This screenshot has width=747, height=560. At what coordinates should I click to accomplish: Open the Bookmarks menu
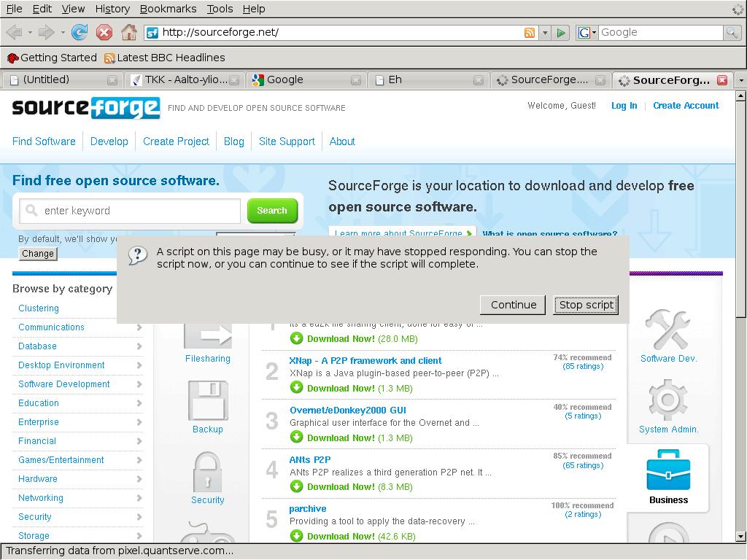click(x=169, y=9)
